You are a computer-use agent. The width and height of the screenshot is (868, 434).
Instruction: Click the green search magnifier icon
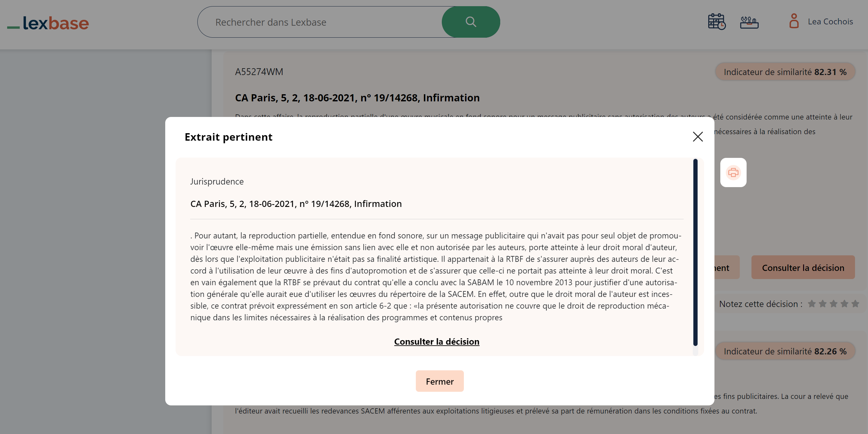pyautogui.click(x=471, y=21)
